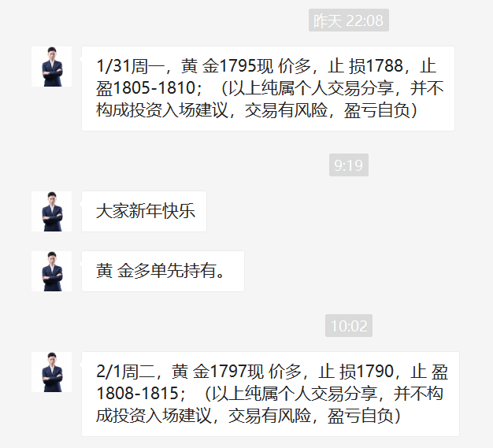Click 盈亏自负 at end of last message
Screen dimensions: 493x448
(x=361, y=416)
